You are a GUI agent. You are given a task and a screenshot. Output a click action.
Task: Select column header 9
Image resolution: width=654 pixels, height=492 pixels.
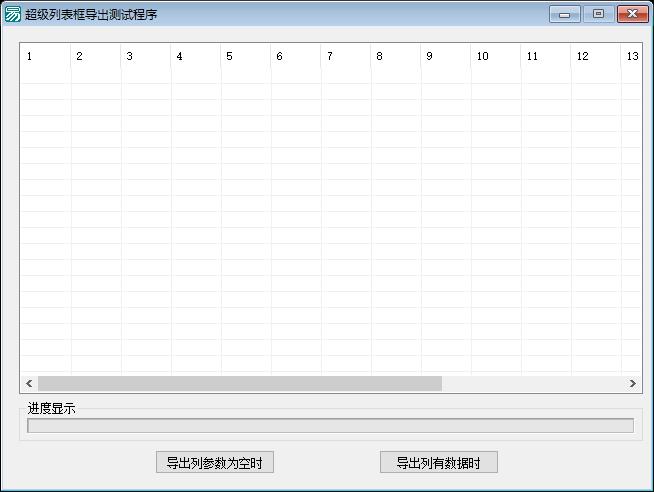[446, 56]
